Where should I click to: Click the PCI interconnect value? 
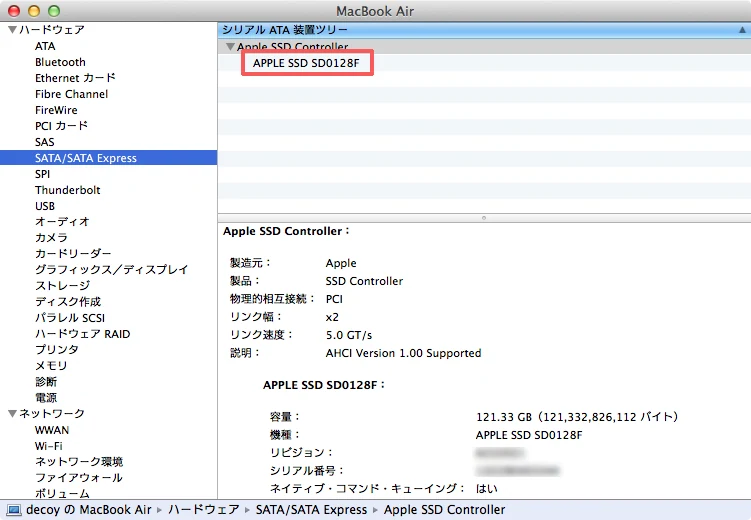point(334,299)
